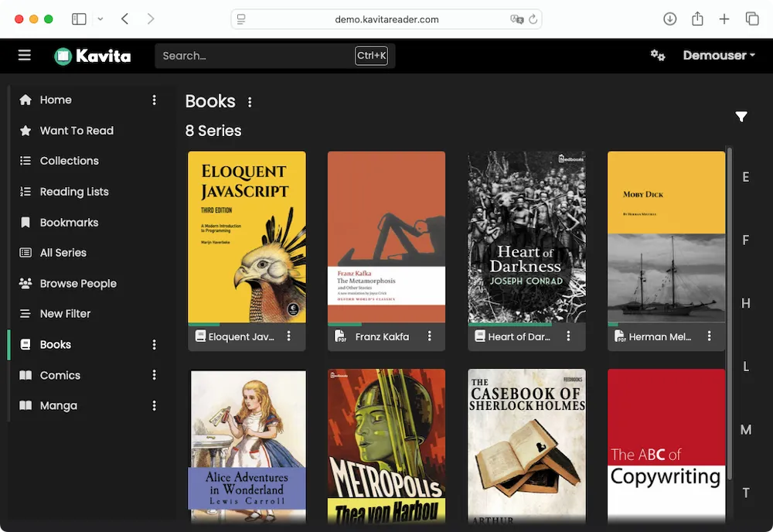773x532 pixels.
Task: Open Browse People page
Action: coord(78,284)
